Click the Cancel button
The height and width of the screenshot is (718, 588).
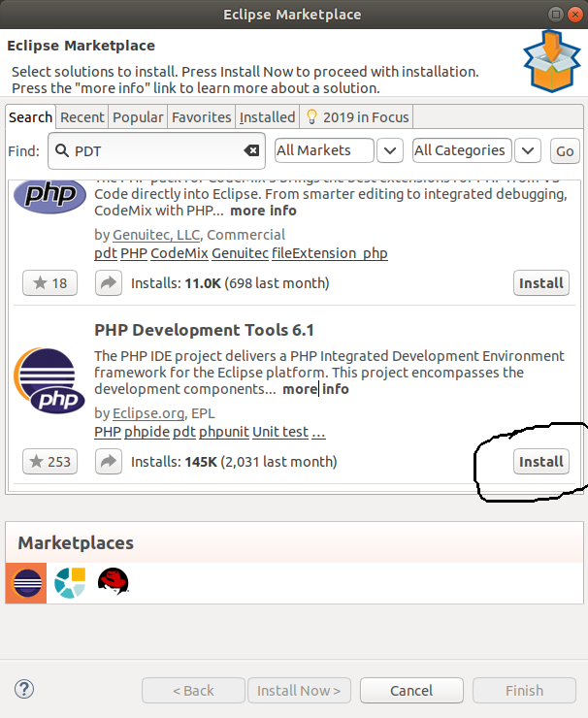coord(411,690)
